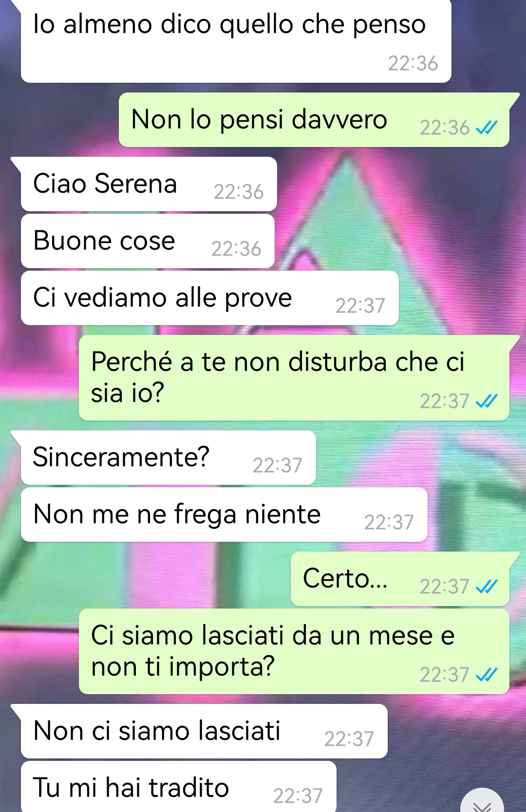Tap read receipt ticks on 'Non lo pensi davvero'

pyautogui.click(x=487, y=128)
